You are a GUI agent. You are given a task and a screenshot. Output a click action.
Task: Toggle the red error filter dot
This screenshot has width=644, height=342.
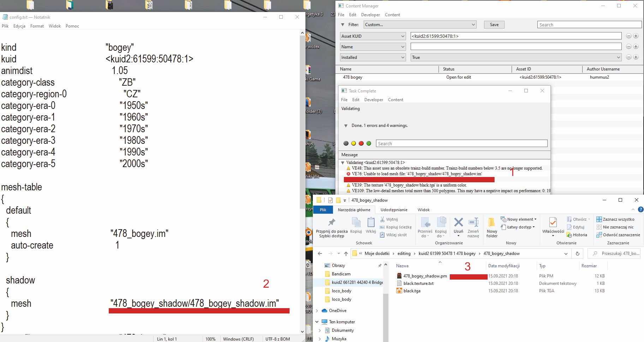pos(361,143)
